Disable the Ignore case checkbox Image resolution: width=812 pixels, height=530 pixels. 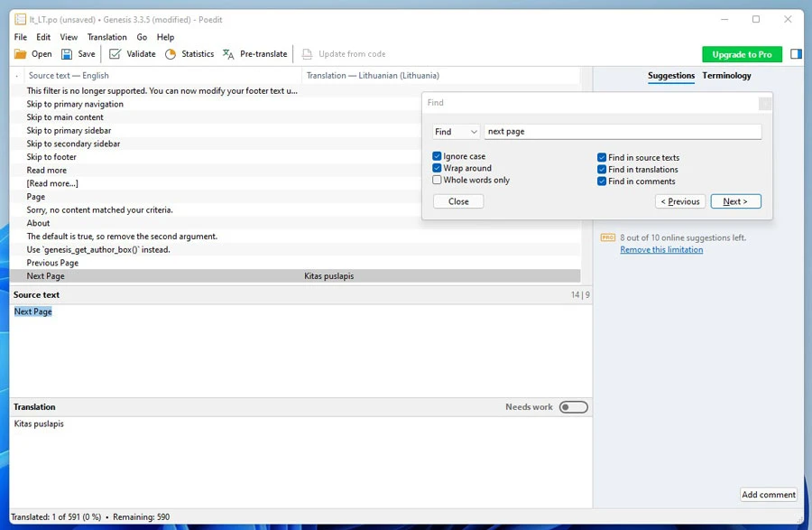pos(437,155)
